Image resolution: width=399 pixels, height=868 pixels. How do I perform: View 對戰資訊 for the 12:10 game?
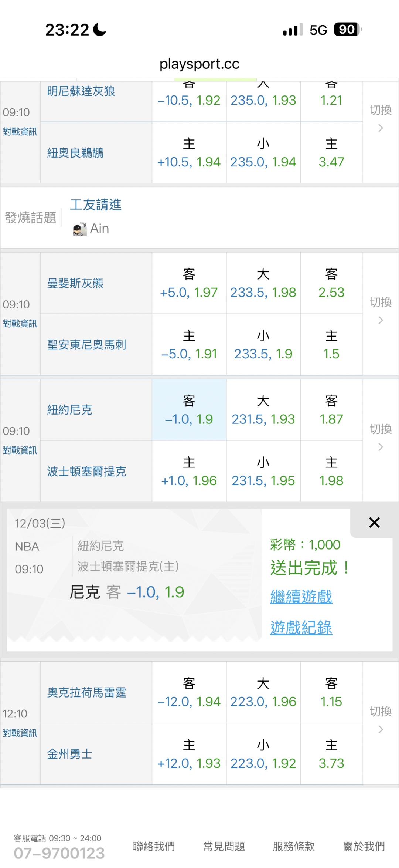click(20, 733)
